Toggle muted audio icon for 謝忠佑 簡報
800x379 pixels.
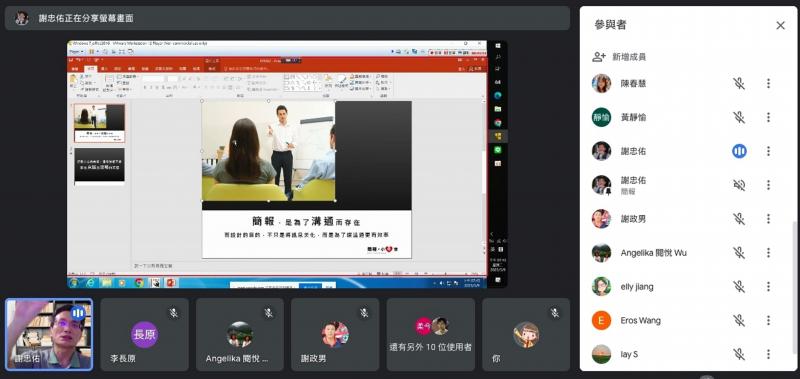pyautogui.click(x=739, y=185)
